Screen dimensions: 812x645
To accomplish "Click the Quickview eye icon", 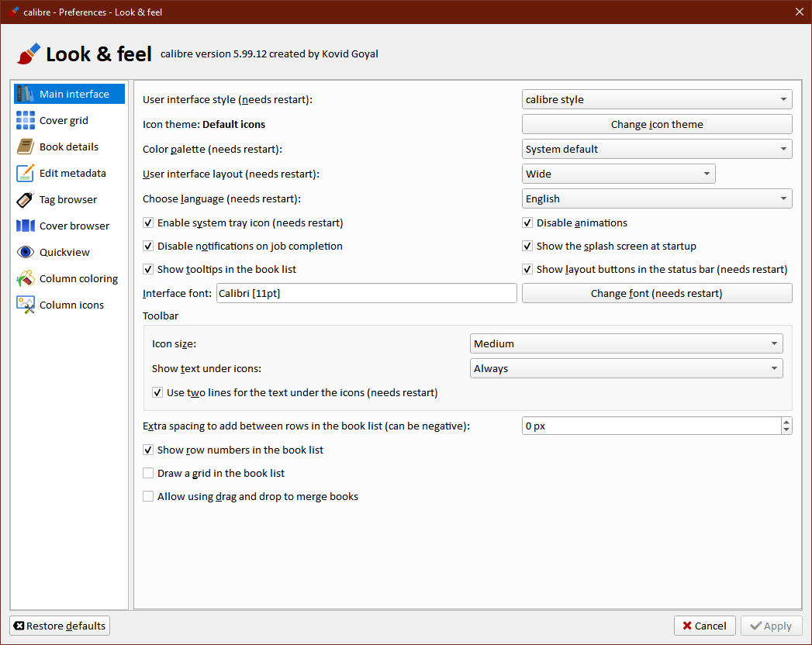I will coord(26,252).
